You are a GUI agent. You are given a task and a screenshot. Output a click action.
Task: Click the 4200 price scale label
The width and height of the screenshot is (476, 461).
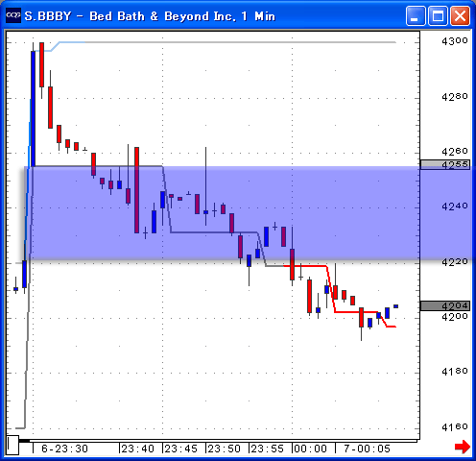pyautogui.click(x=455, y=317)
